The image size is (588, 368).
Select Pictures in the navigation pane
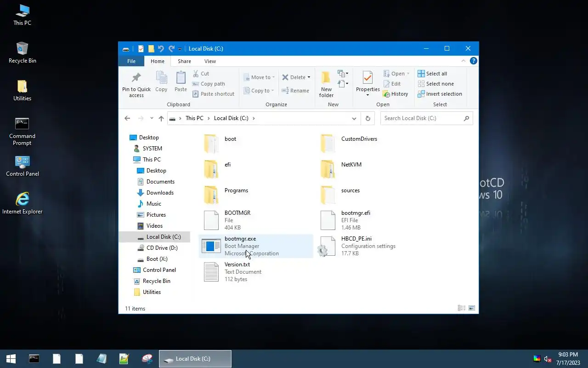(152, 215)
